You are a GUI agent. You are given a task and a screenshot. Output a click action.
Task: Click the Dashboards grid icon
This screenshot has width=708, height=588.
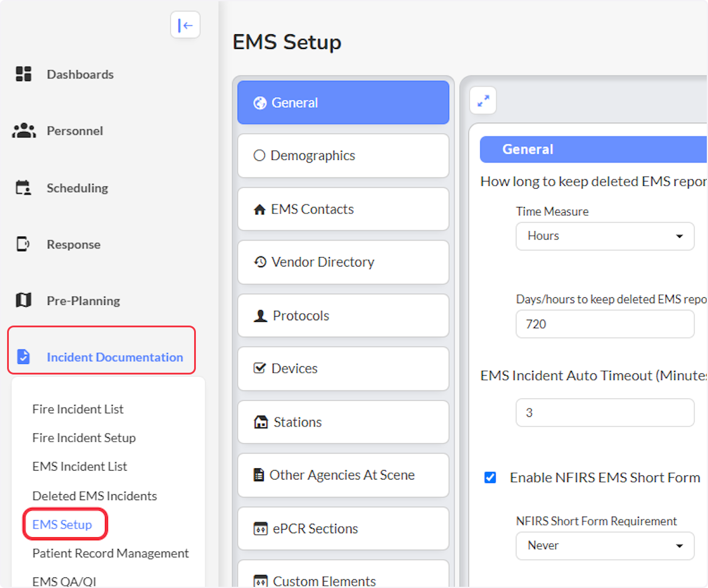pyautogui.click(x=23, y=74)
